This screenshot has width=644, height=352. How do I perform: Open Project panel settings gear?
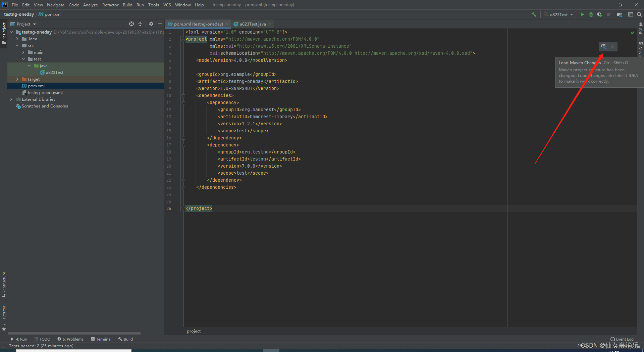pos(151,24)
